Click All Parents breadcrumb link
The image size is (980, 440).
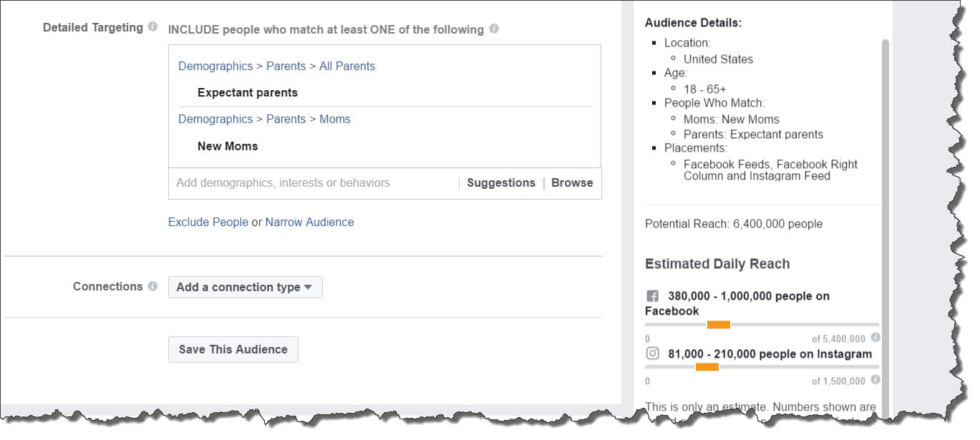347,66
